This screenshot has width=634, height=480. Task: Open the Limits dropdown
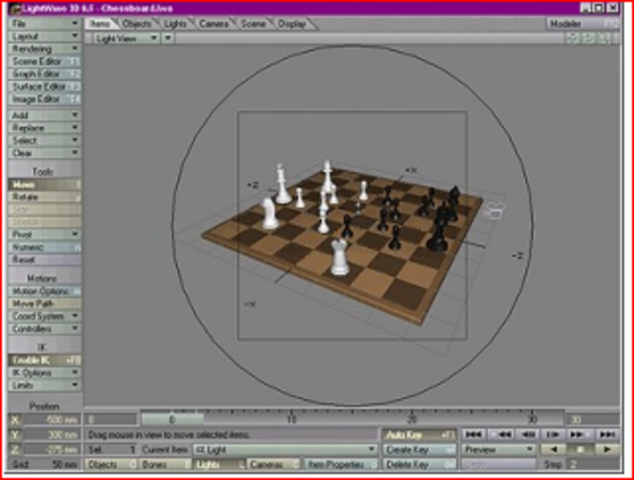[44, 385]
